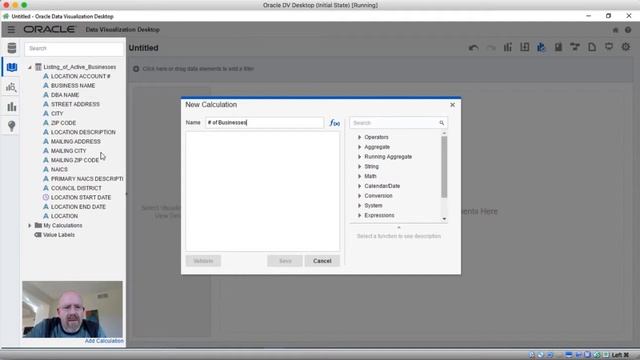Click the filter bar hint text
This screenshot has width=640, height=360.
click(198, 69)
